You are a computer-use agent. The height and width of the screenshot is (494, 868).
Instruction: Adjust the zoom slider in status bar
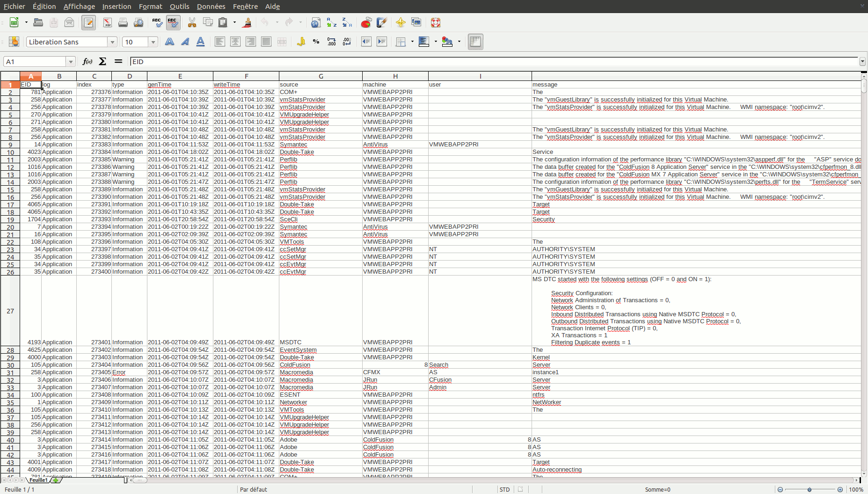pos(810,489)
